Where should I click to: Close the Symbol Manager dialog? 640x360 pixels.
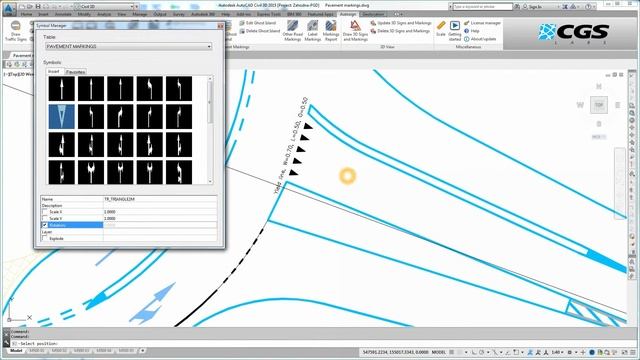[x=220, y=26]
